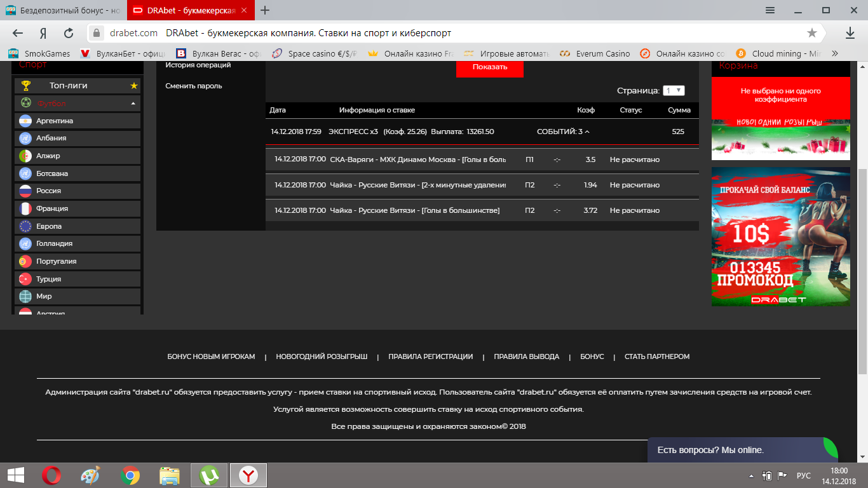Image resolution: width=868 pixels, height=488 pixels.
Task: Click the browser address bar
Action: (x=454, y=33)
